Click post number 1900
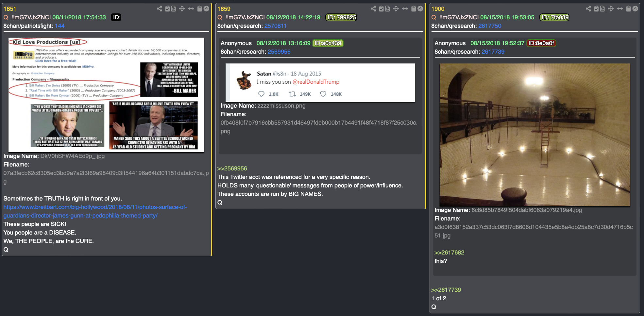Viewport: 644px width, 316px height. [x=438, y=9]
